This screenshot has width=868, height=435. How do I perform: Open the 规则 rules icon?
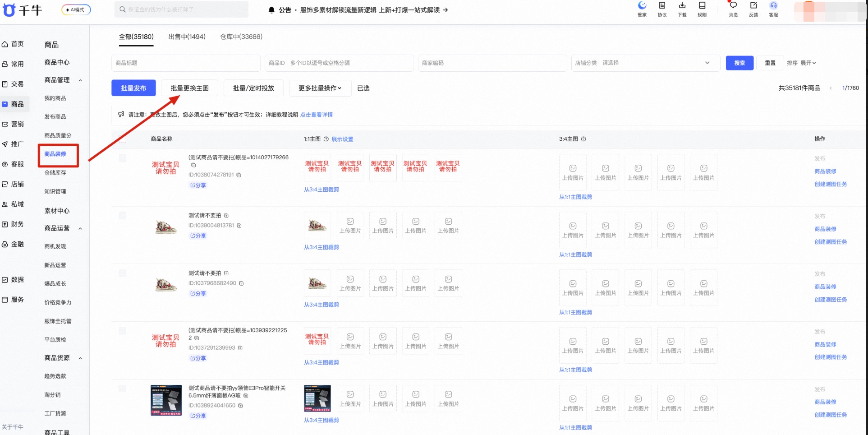[x=702, y=9]
